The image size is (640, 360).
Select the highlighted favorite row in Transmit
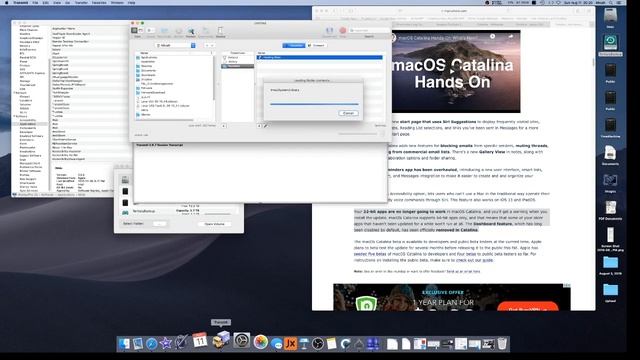coord(320,58)
